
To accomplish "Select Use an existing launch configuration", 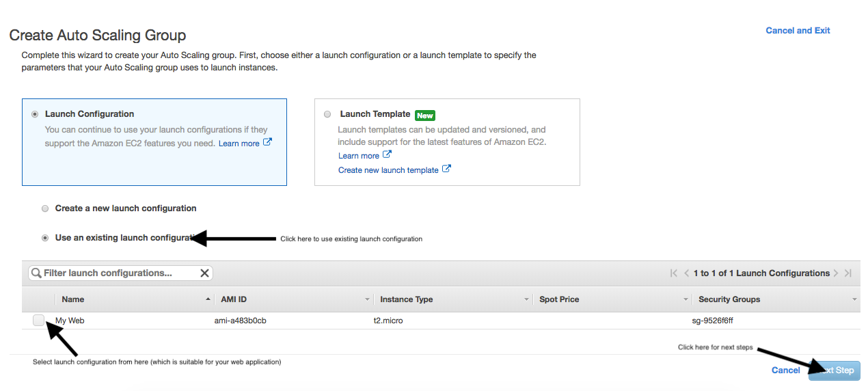I will point(45,238).
